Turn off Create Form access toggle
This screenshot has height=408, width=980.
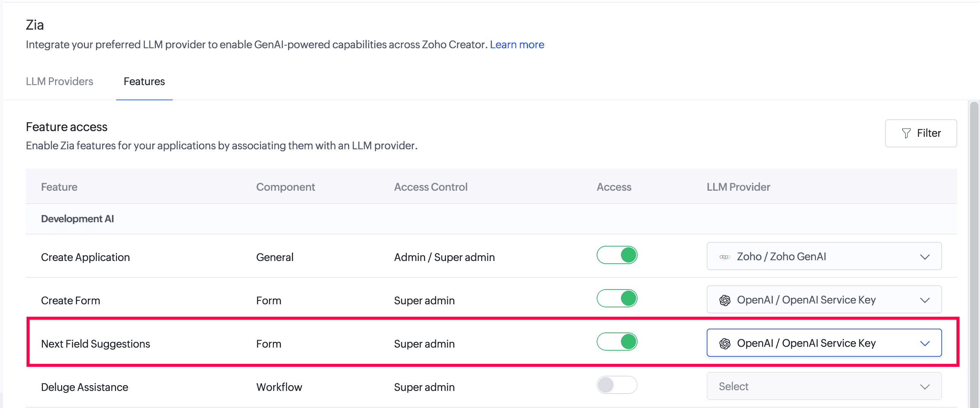coord(617,298)
